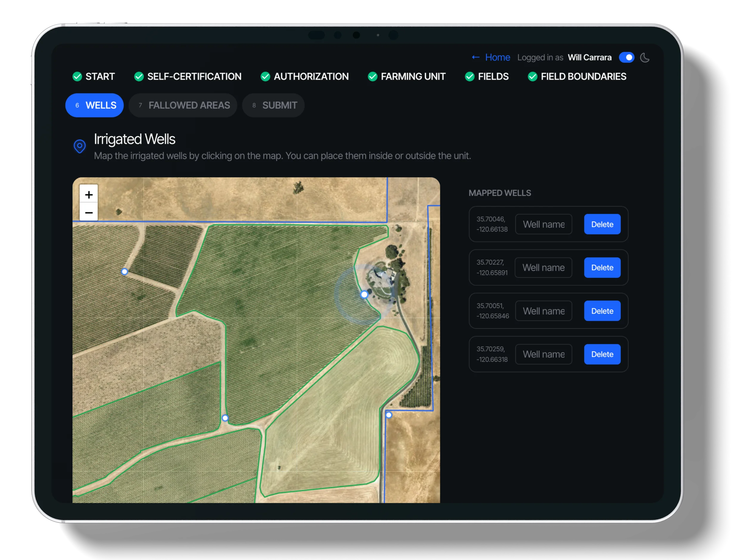Viewport: 736px width, 560px height.
Task: Select the well marker at the bottom field junction
Action: coord(225,418)
